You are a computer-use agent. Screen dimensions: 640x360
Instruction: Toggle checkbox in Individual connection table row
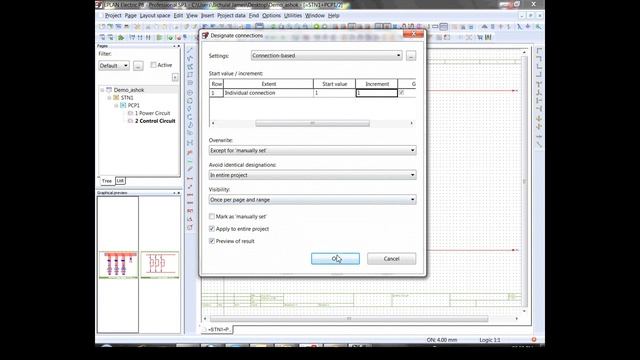[x=402, y=93]
